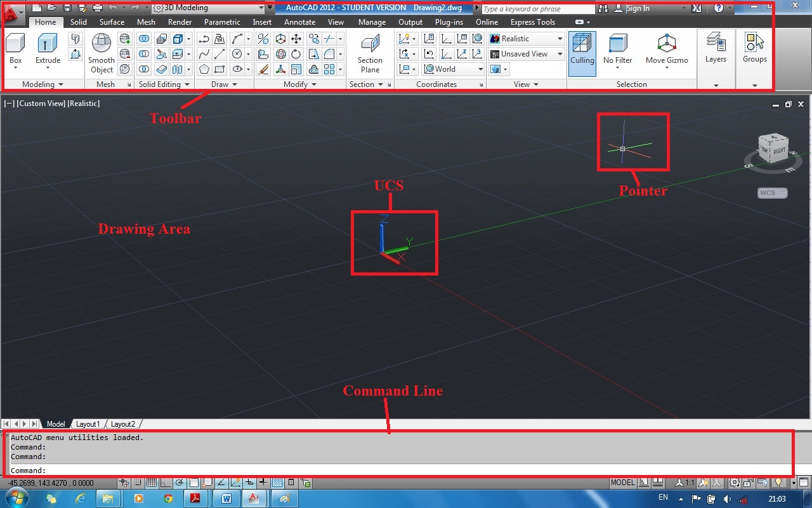Select the Rectangle draw tool
Viewport: 812px width, 508px height.
pos(219,69)
